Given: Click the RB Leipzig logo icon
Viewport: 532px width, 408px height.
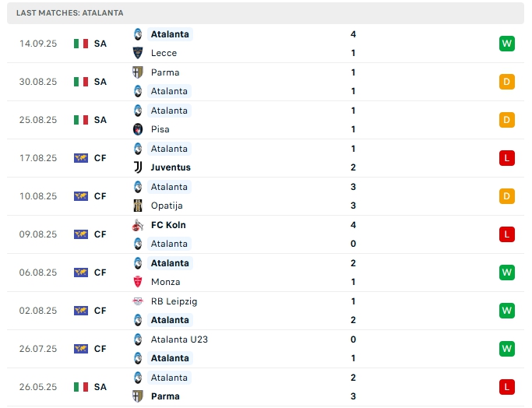Looking at the screenshot, I should (x=138, y=301).
